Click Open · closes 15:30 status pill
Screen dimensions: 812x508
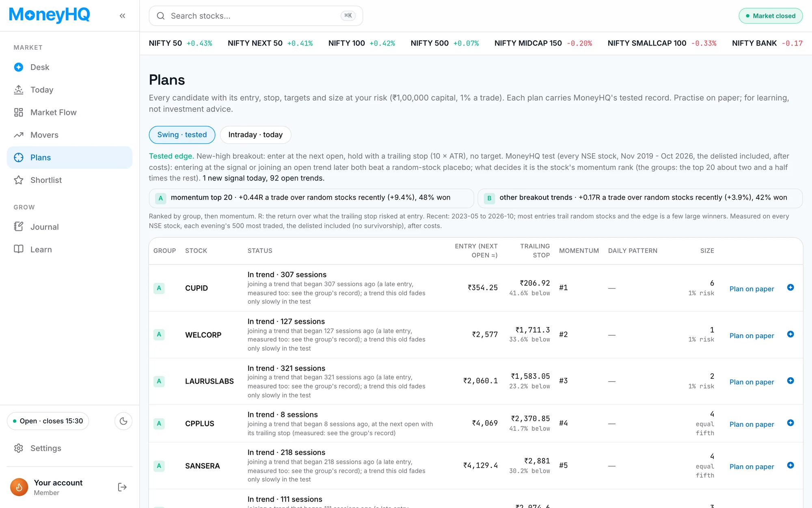48,421
